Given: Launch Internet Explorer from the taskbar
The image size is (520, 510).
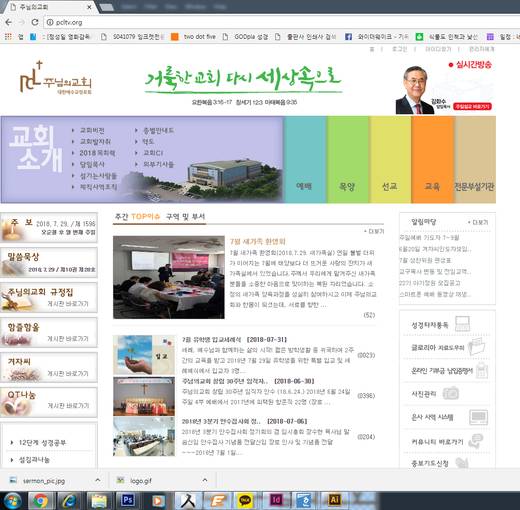Looking at the screenshot, I should [69, 500].
